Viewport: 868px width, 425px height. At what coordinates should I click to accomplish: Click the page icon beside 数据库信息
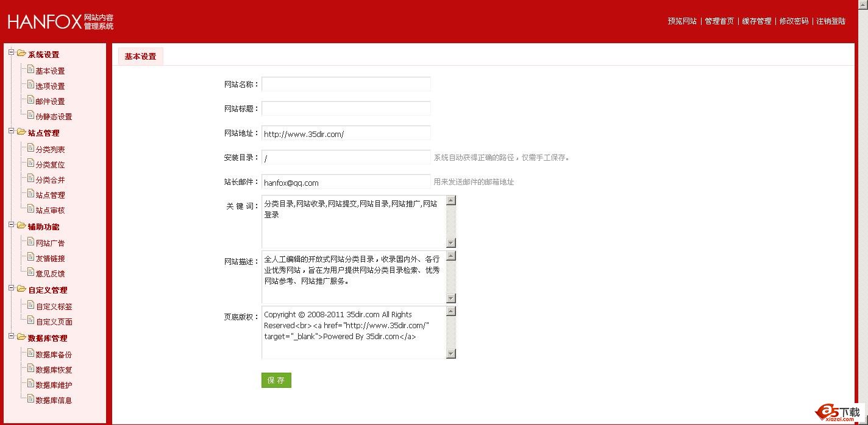tap(30, 399)
